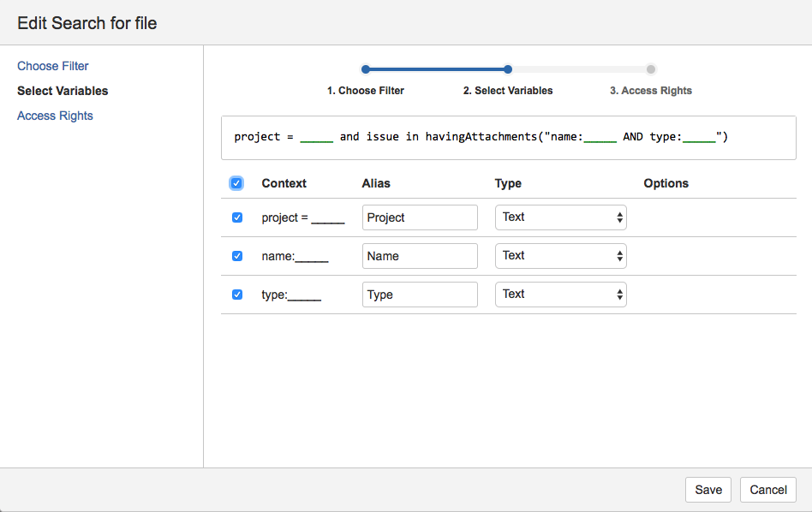Click the filled step dot for Choose Filter
Viewport: 812px width, 512px height.
coord(366,68)
